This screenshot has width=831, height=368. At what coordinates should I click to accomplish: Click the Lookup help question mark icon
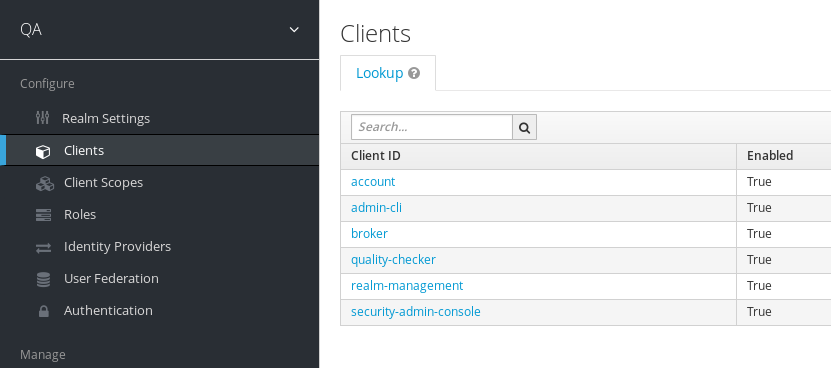pos(414,73)
